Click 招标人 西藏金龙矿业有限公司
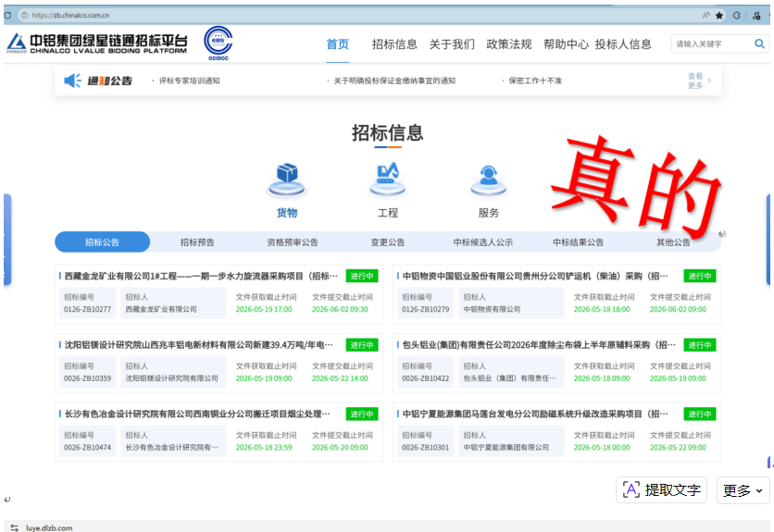The height and width of the screenshot is (532, 774). (161, 309)
